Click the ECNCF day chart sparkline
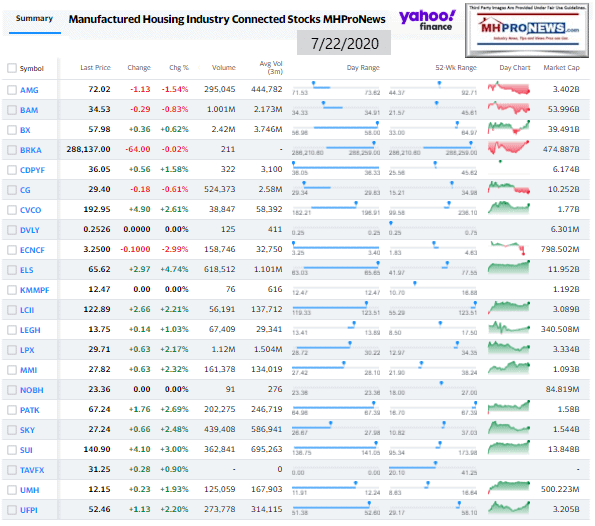 508,248
